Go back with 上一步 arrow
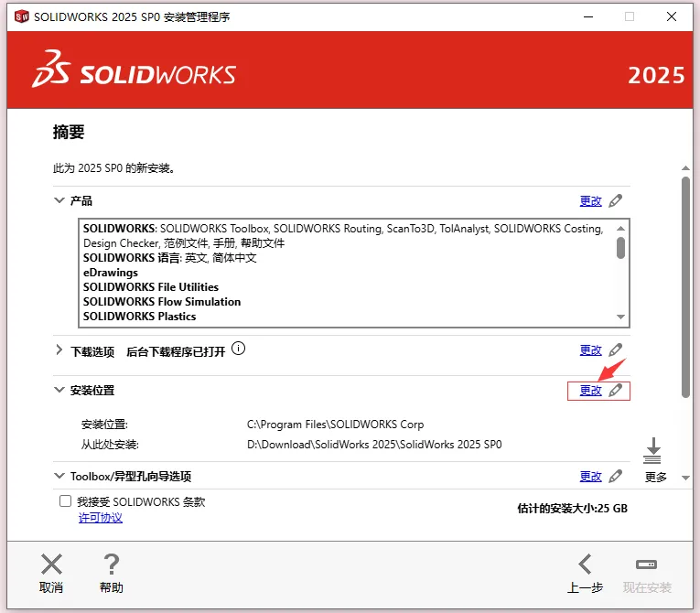The height and width of the screenshot is (613, 700). click(585, 564)
